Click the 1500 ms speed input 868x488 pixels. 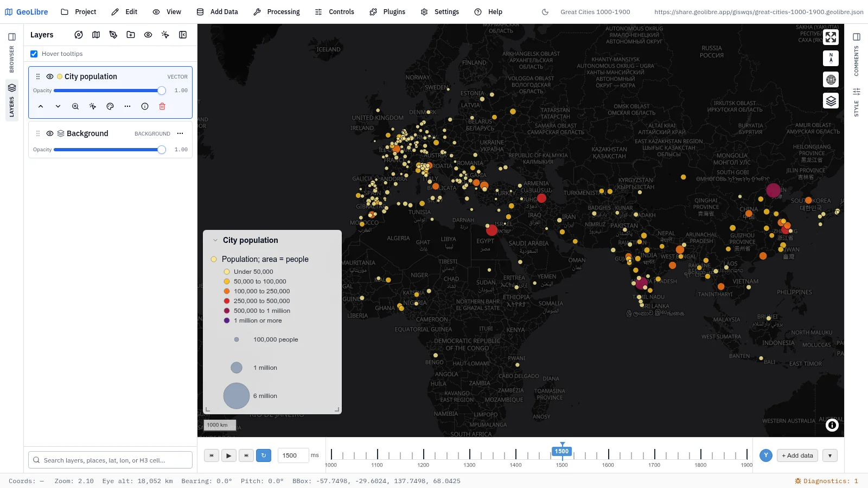293,455
